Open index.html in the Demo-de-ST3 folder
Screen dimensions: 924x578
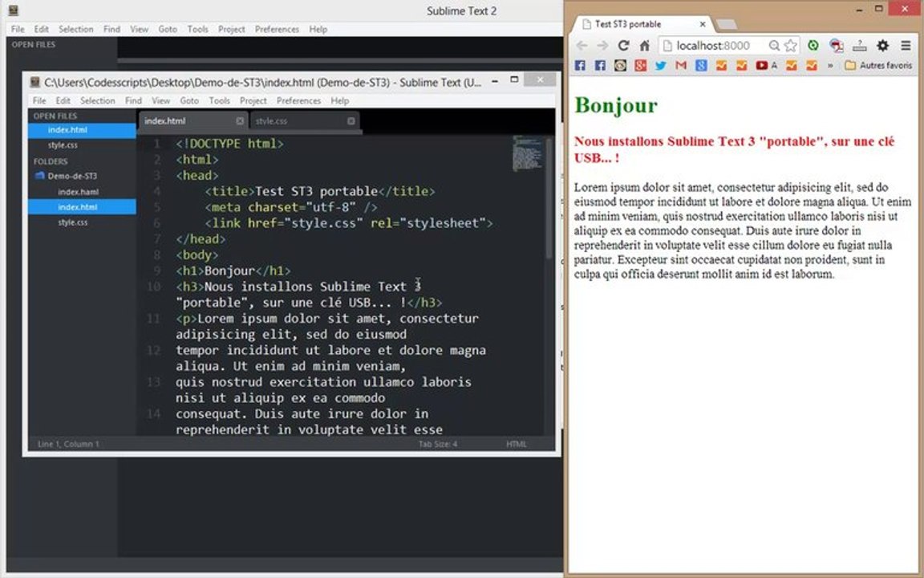82,207
